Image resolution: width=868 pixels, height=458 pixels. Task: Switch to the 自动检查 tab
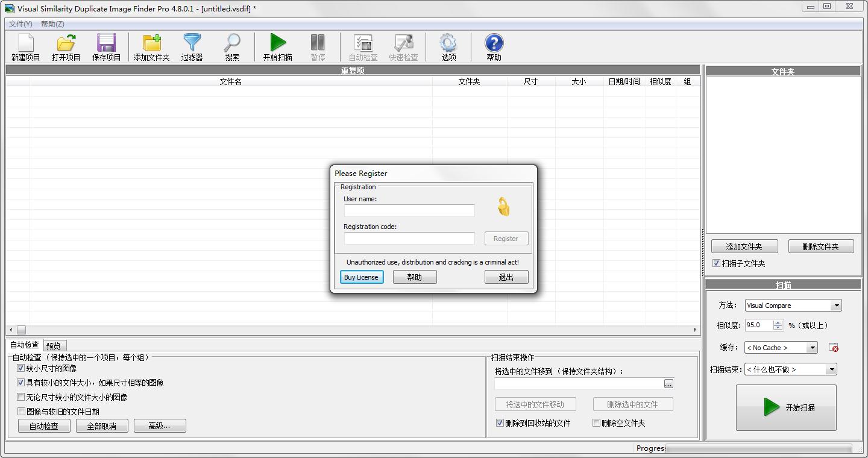tap(25, 345)
